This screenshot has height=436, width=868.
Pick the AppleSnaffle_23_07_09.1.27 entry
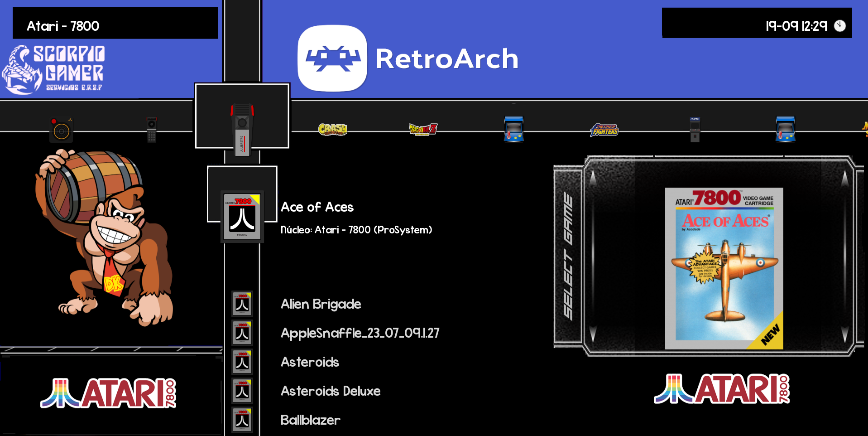click(360, 333)
